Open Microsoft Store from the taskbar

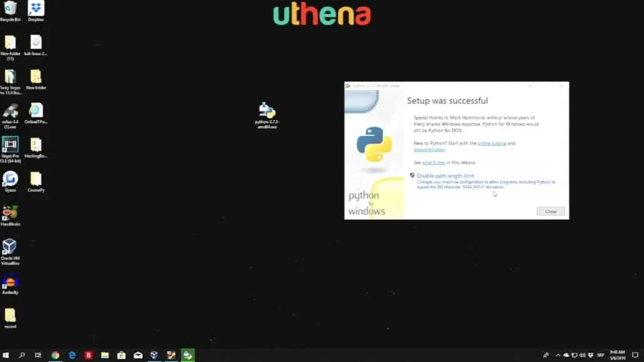121,355
